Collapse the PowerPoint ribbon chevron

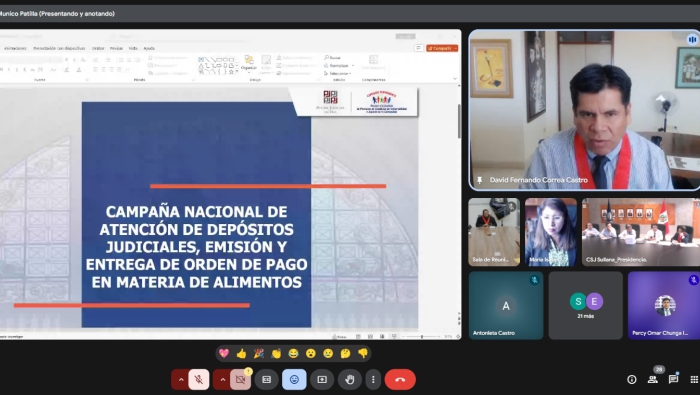[455, 79]
